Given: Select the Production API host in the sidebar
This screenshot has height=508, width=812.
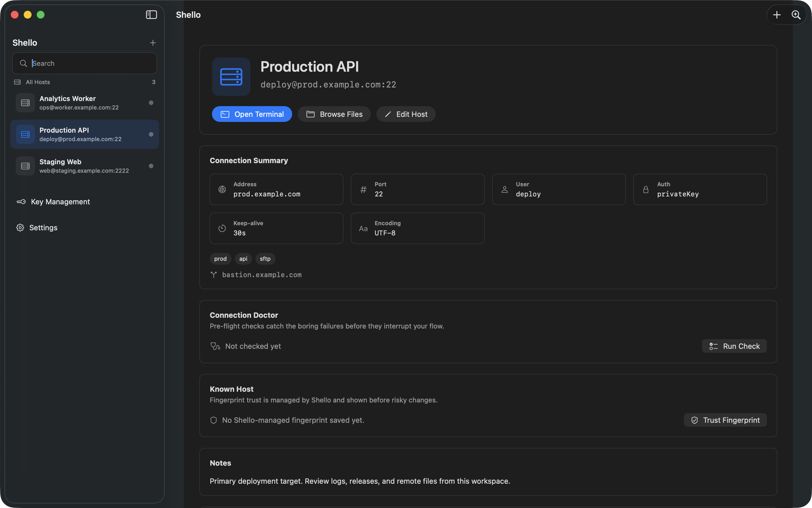Looking at the screenshot, I should point(85,134).
